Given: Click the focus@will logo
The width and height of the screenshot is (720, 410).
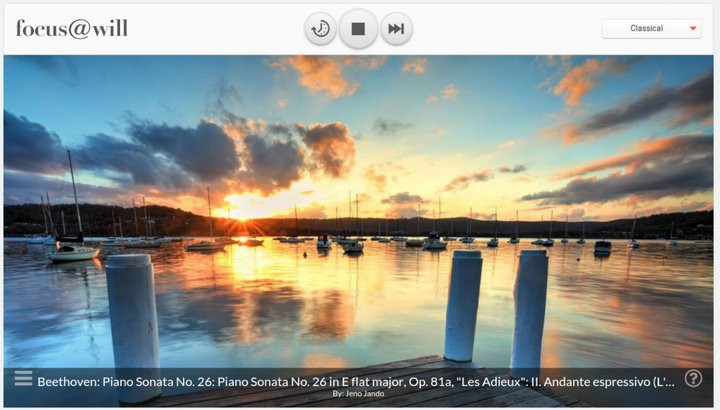Looking at the screenshot, I should click(72, 28).
